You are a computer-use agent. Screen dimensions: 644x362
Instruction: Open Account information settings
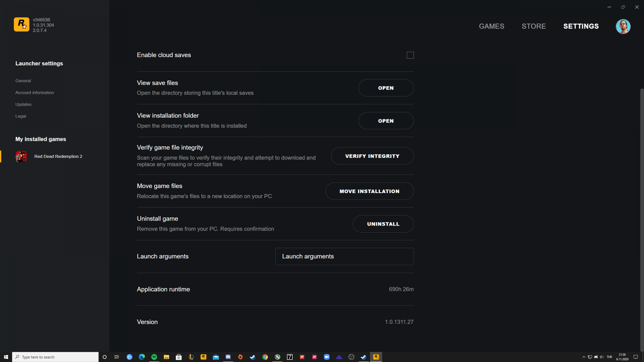pyautogui.click(x=35, y=93)
